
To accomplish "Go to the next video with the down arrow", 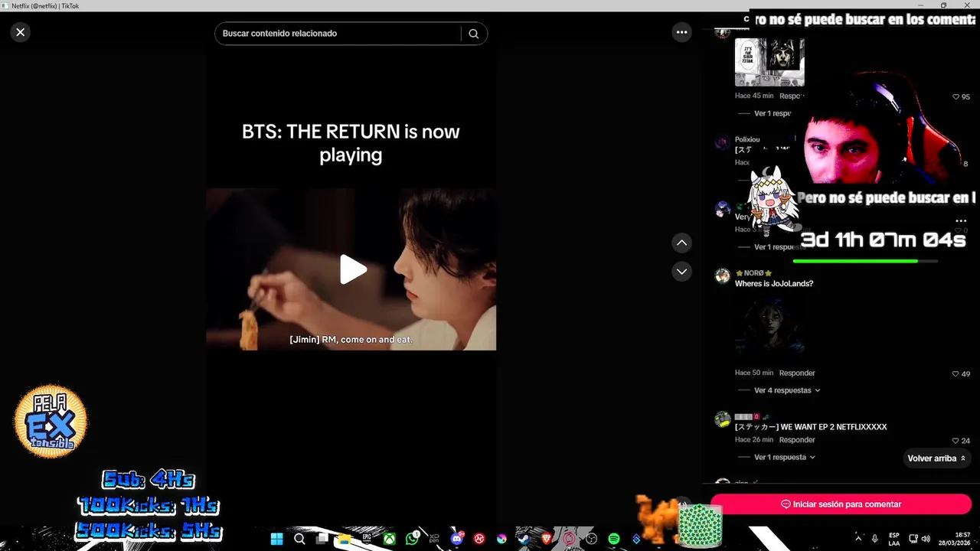I will click(x=681, y=271).
